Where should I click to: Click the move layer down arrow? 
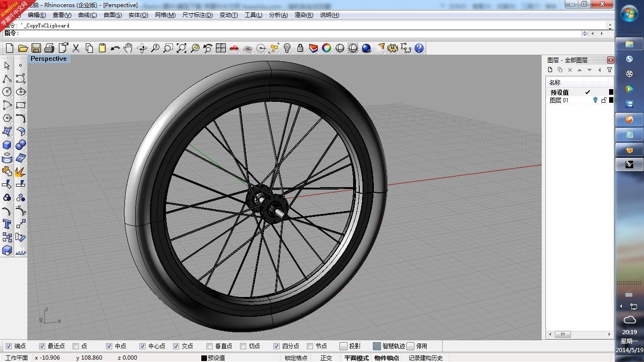tap(589, 70)
